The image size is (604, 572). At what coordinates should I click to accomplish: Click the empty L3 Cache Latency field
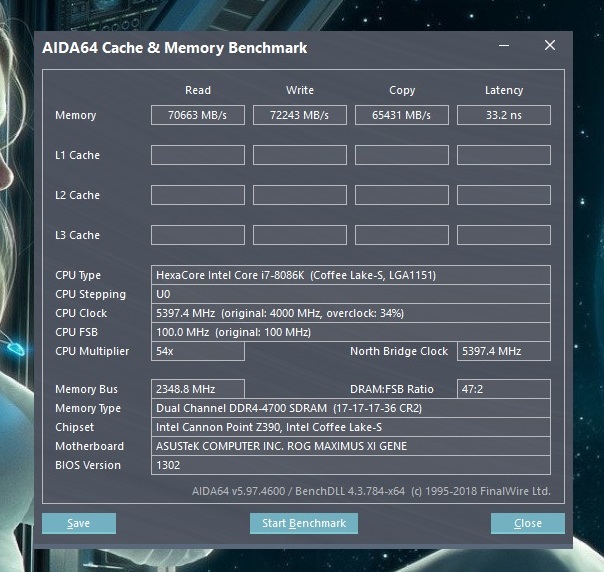(x=504, y=235)
